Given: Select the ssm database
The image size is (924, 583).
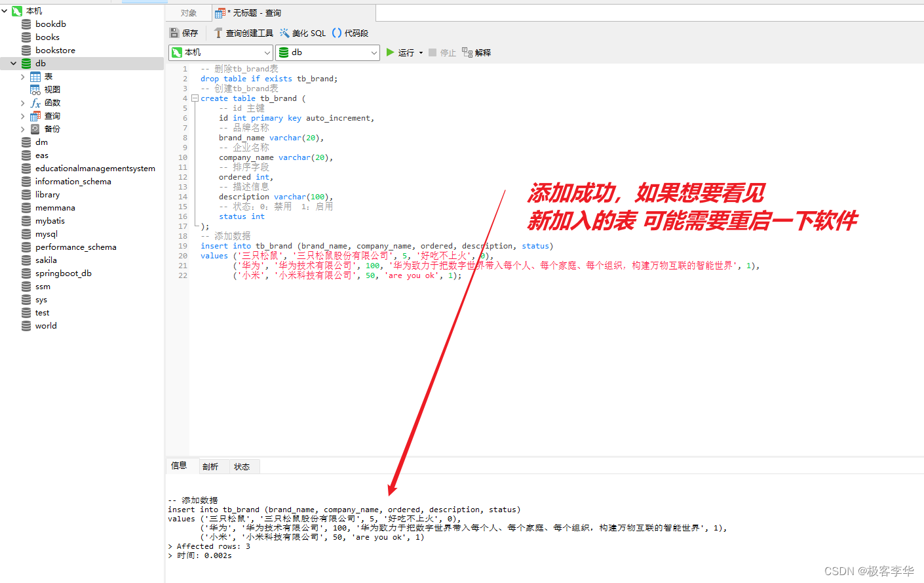Looking at the screenshot, I should pos(43,287).
